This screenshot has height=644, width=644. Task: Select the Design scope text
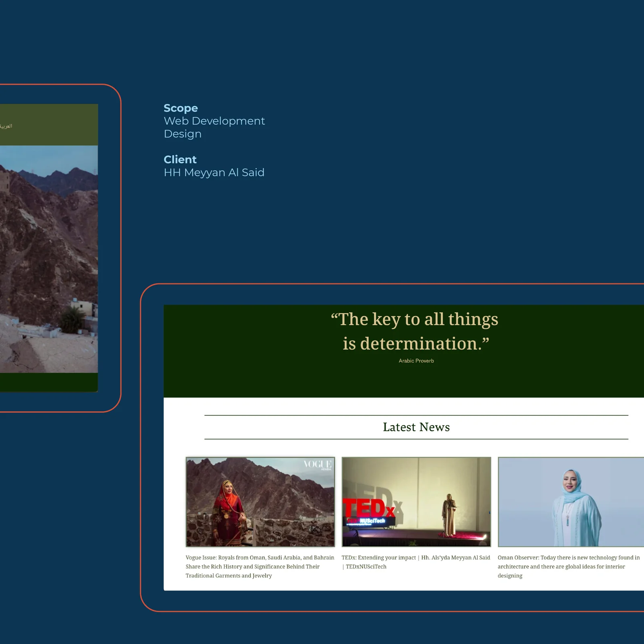point(182,134)
